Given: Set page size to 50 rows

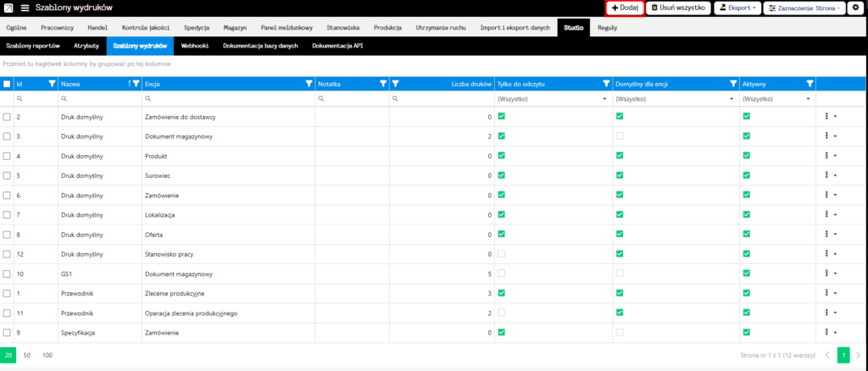Looking at the screenshot, I should click(28, 355).
